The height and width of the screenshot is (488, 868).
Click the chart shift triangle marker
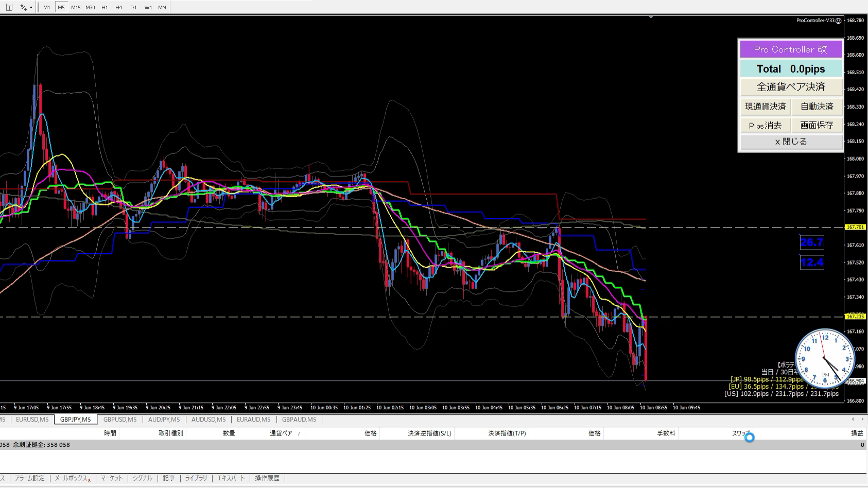pyautogui.click(x=651, y=18)
